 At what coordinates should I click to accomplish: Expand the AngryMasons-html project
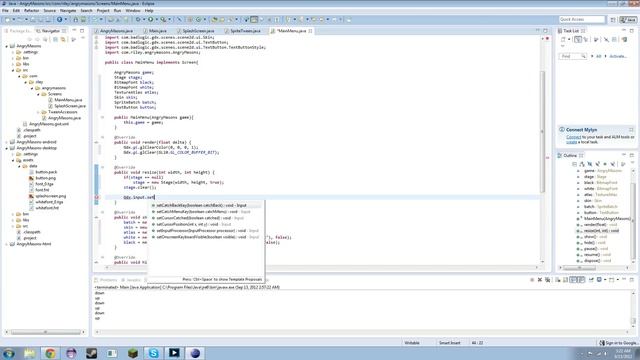coord(7,244)
